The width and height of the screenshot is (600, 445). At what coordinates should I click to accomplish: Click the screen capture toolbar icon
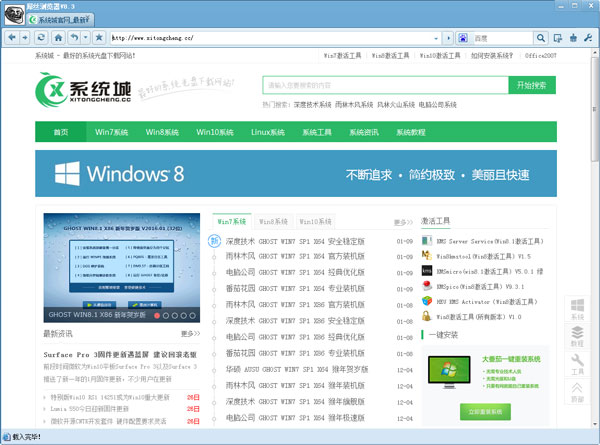coord(558,38)
